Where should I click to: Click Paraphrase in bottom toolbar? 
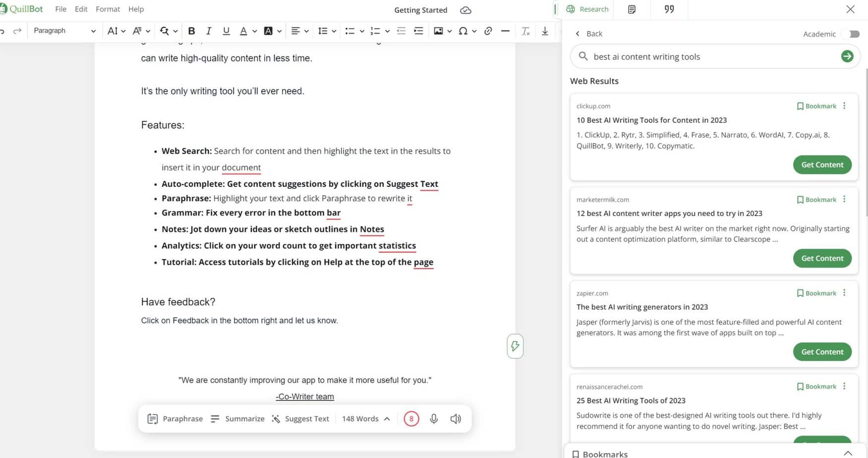pos(175,419)
